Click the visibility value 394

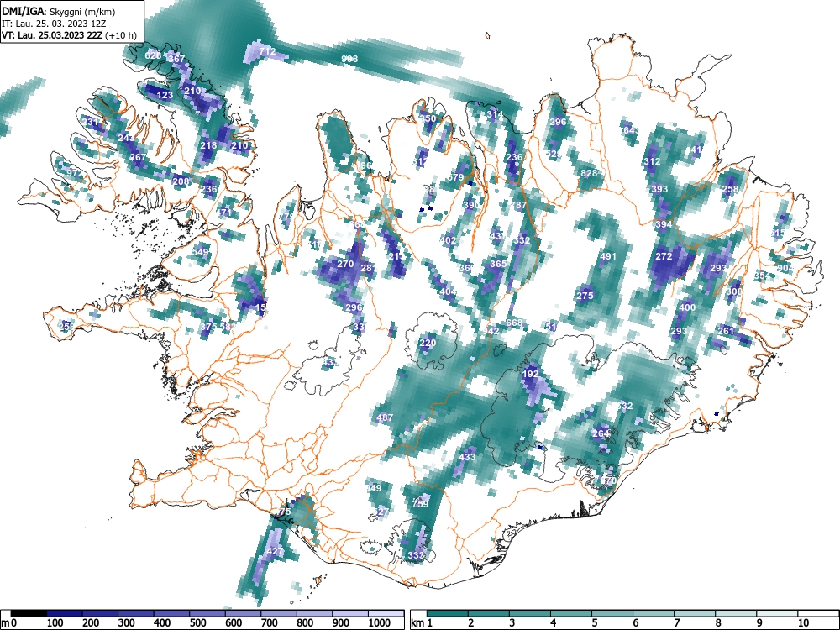click(664, 224)
